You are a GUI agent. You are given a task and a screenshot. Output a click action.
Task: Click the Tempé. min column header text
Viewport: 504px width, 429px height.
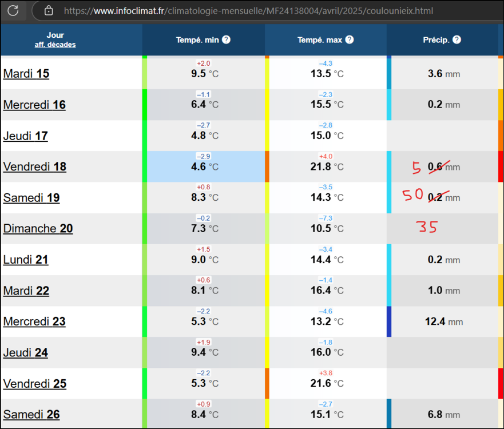[197, 40]
